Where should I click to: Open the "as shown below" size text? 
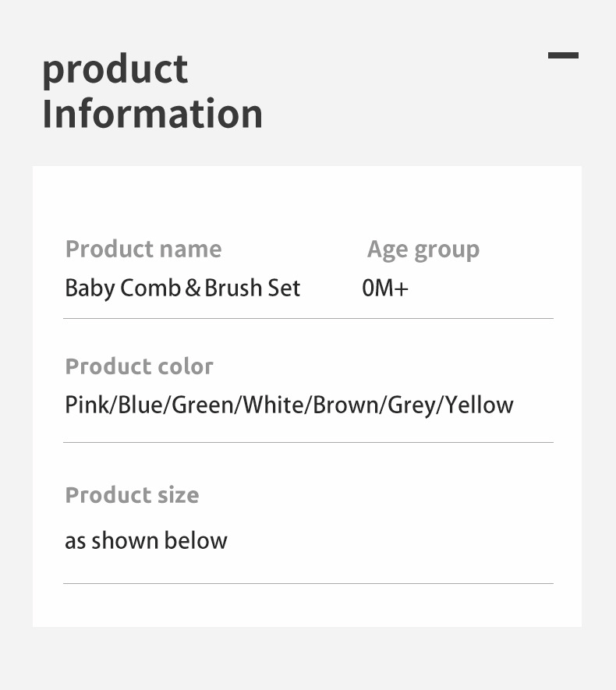[x=146, y=541]
